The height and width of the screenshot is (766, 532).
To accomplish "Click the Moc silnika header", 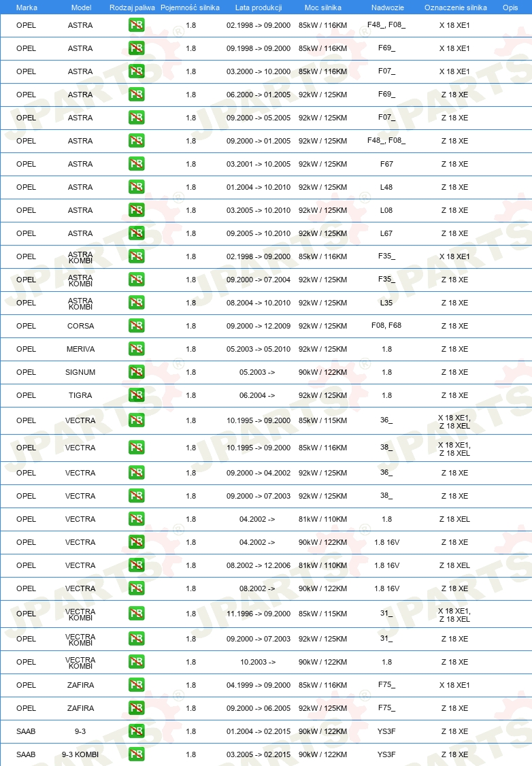I will coord(323,7).
